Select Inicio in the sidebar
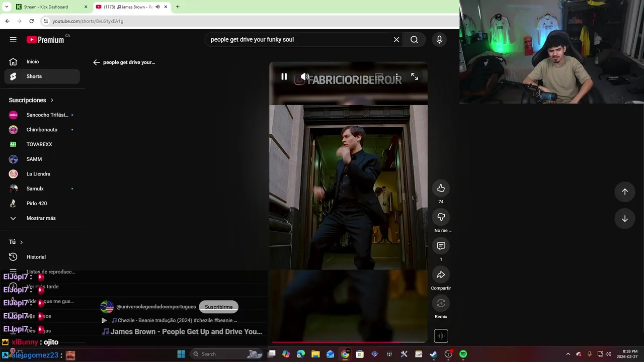The image size is (644, 362). [42, 61]
